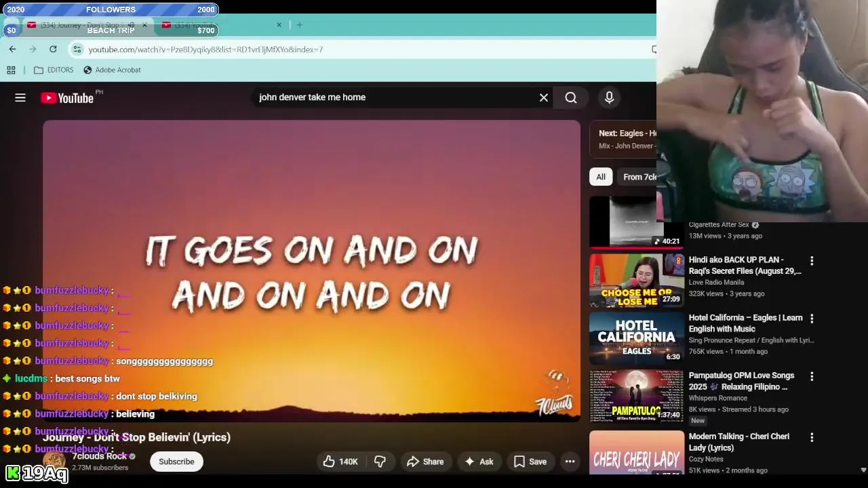Image resolution: width=868 pixels, height=488 pixels.
Task: Click the browser address bar URL
Action: click(x=205, y=49)
